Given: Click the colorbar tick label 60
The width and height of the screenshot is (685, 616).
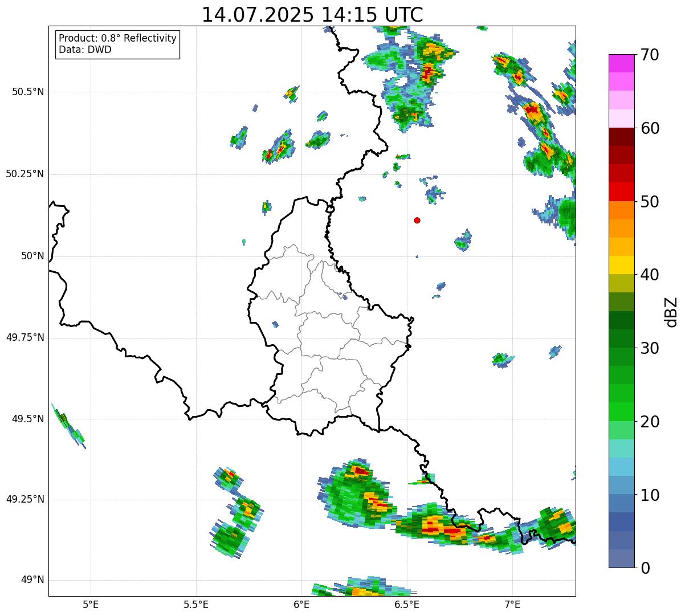Looking at the screenshot, I should pos(650,128).
